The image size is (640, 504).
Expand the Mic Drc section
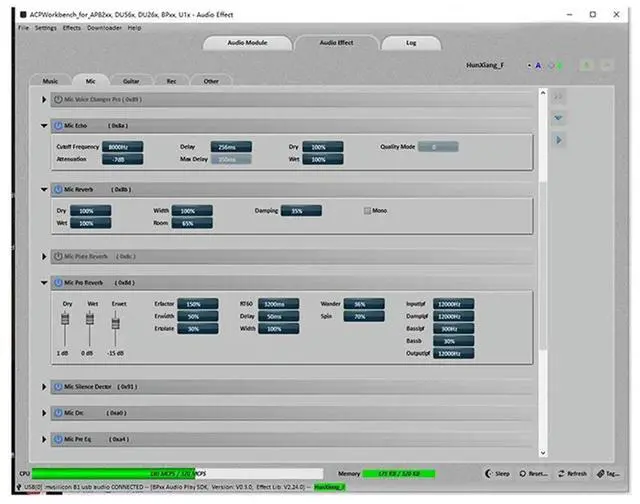tap(44, 413)
